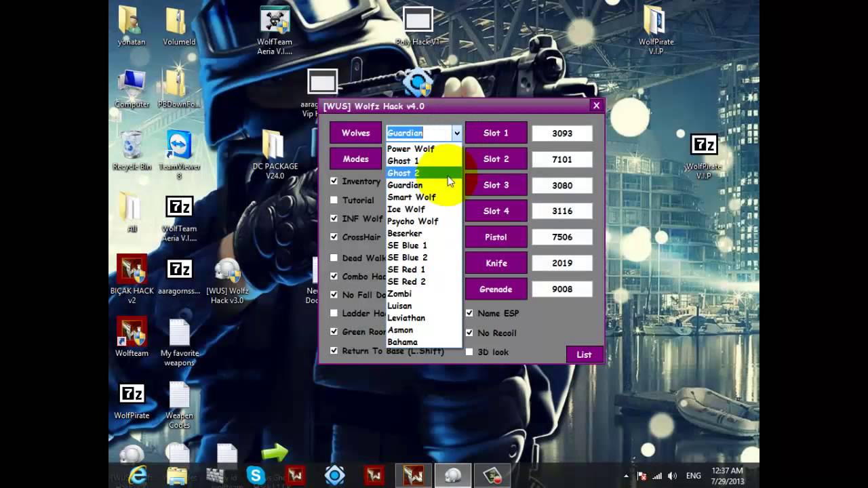
Task: Toggle the Green Room checkbox
Action: [334, 331]
